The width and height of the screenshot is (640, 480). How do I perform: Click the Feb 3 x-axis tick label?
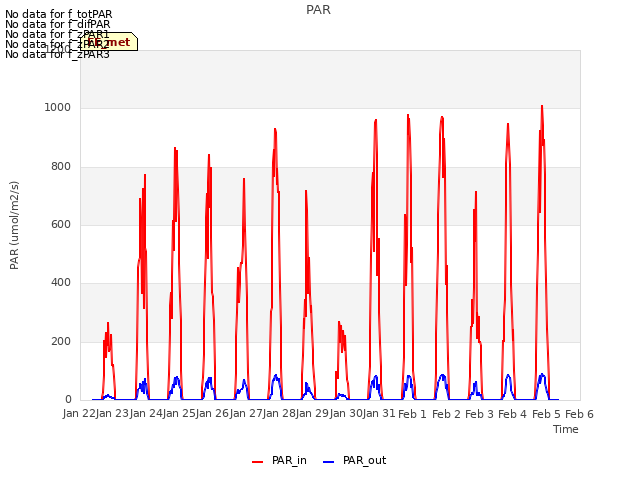click(479, 414)
